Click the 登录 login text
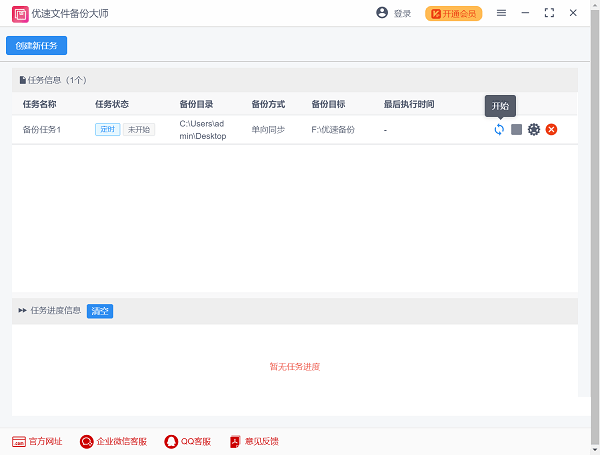This screenshot has width=600, height=455. tap(402, 14)
